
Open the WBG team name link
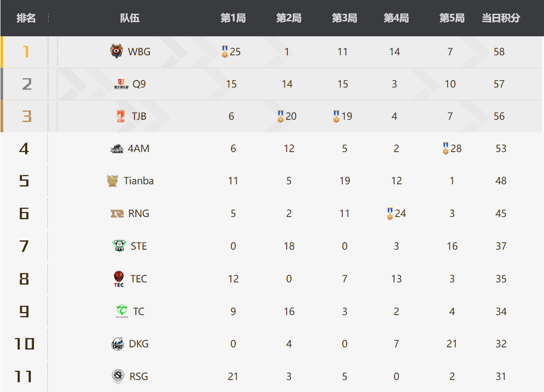(x=139, y=52)
